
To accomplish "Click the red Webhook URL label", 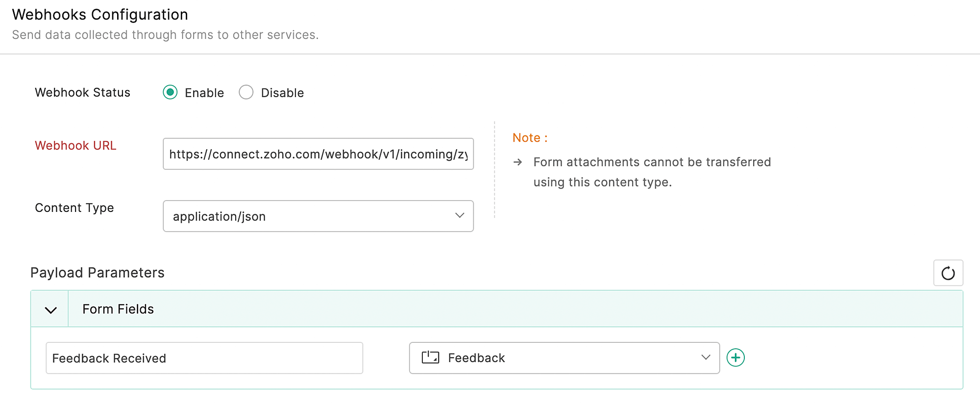I will tap(75, 146).
